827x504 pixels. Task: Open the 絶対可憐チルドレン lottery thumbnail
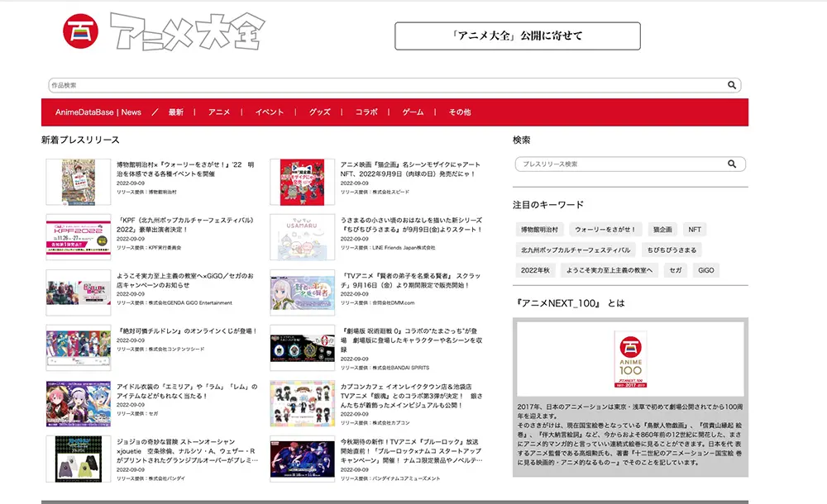[x=78, y=348]
